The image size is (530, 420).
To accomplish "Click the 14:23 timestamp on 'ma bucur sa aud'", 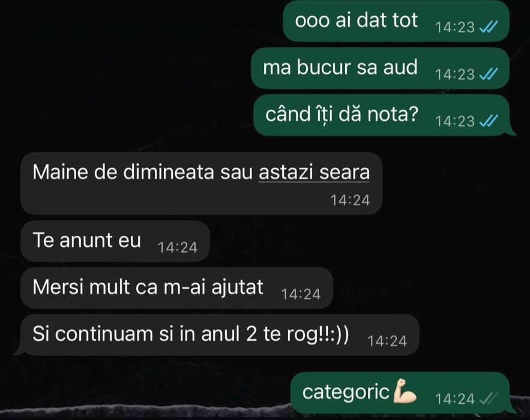I will click(x=455, y=74).
